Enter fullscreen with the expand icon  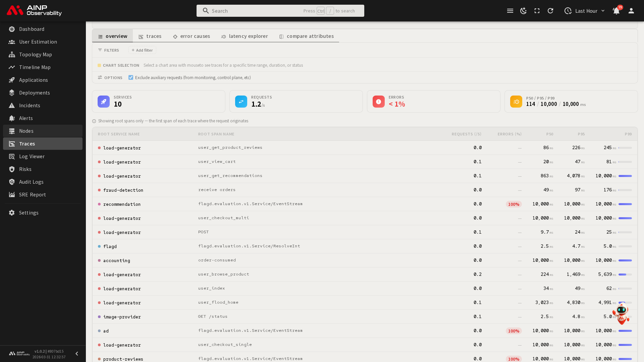click(537, 11)
